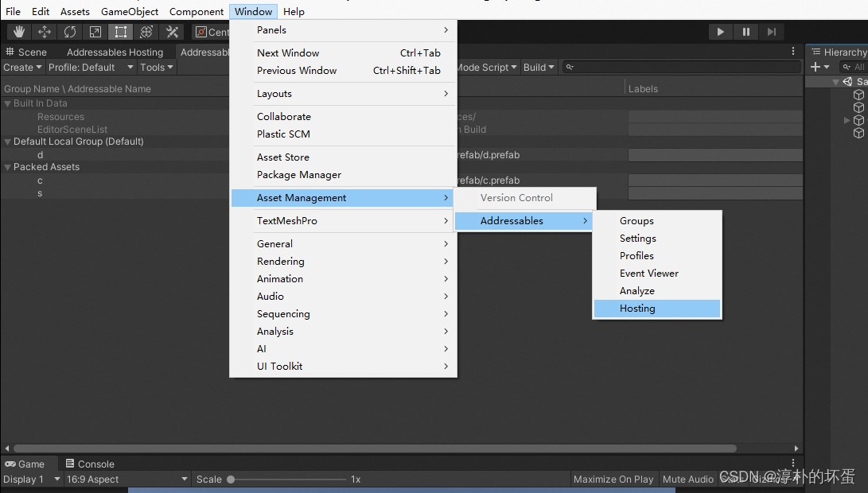Open Collaborate from Window menu
Screen dimensions: 868x493
[x=343, y=117]
